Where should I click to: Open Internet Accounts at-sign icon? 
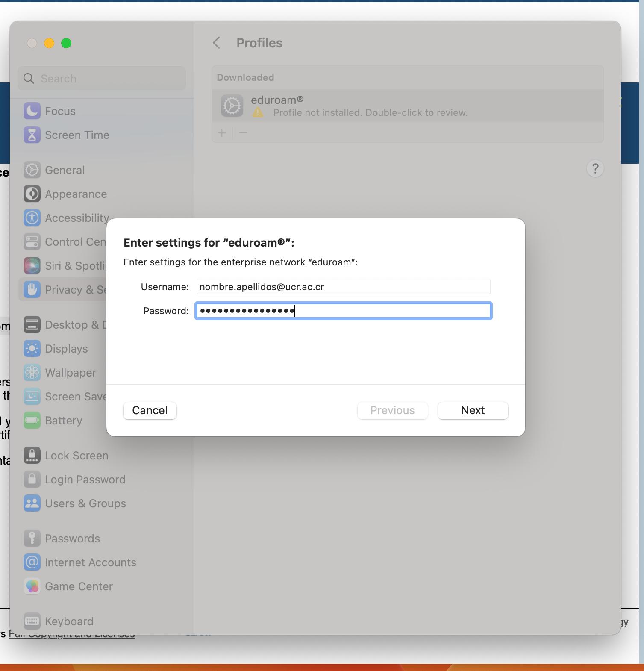point(32,562)
